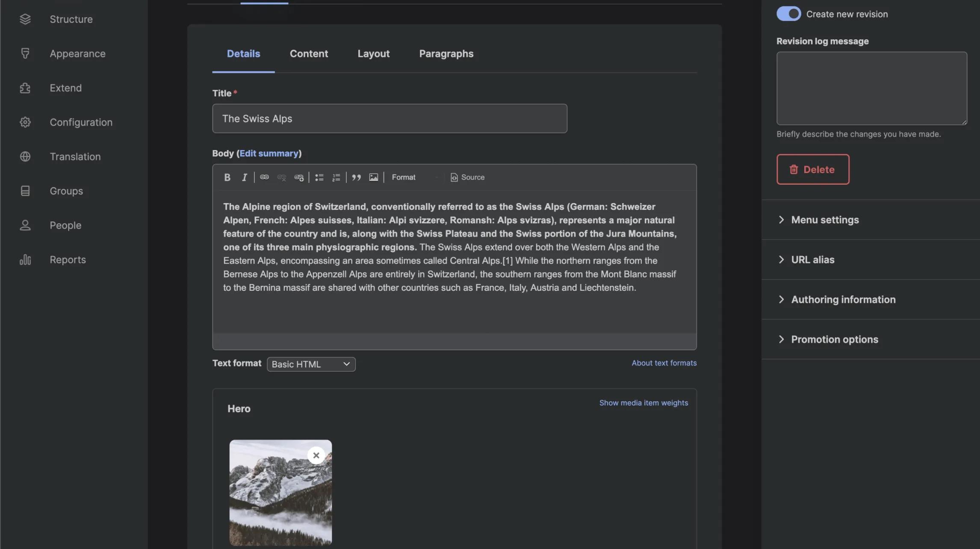
Task: Expand Menu settings section
Action: click(825, 220)
